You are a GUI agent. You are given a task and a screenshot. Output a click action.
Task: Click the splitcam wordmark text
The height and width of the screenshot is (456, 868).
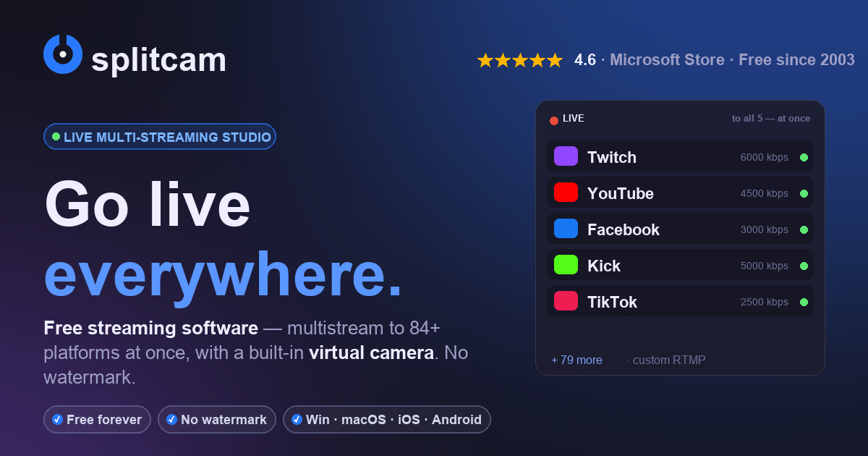click(x=158, y=59)
